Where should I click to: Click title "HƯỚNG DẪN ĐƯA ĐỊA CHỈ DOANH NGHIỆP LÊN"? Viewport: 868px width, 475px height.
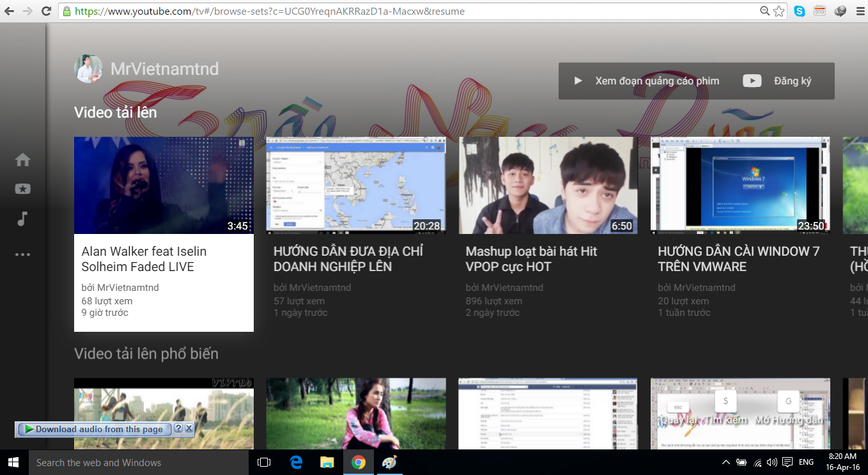tap(348, 259)
